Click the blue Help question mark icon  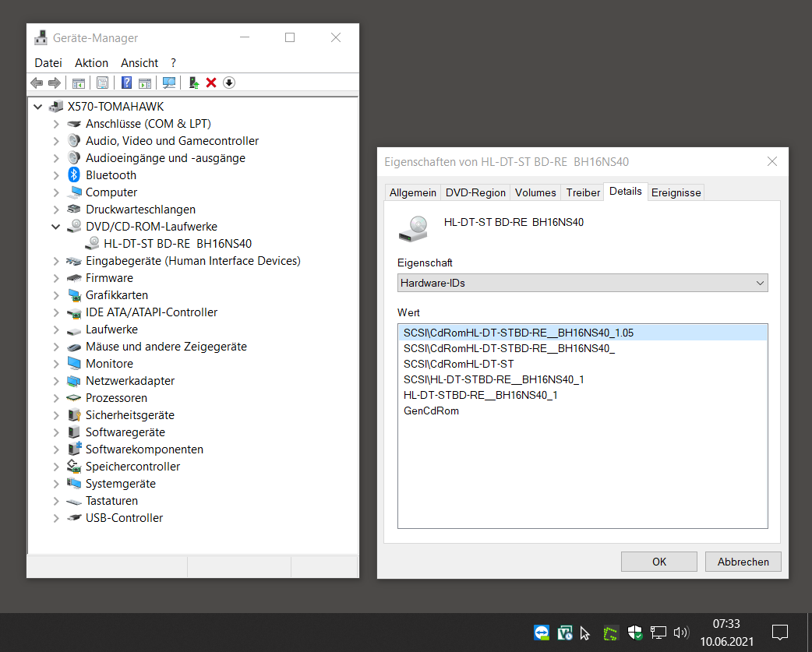click(126, 83)
